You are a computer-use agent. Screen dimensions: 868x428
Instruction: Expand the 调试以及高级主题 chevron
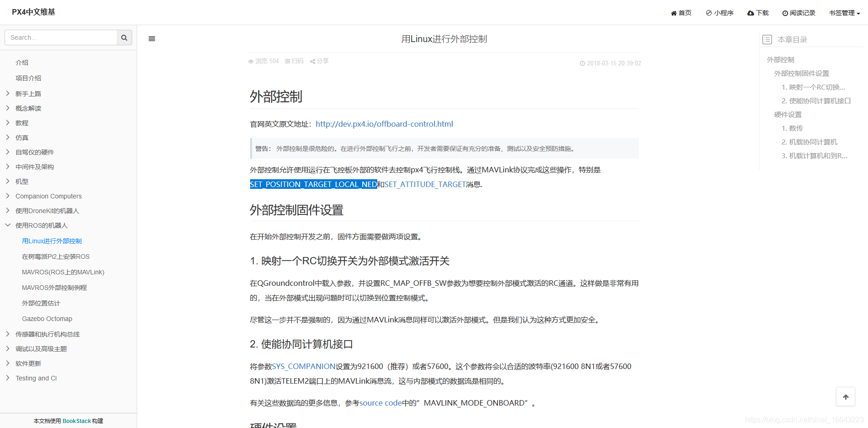8,348
